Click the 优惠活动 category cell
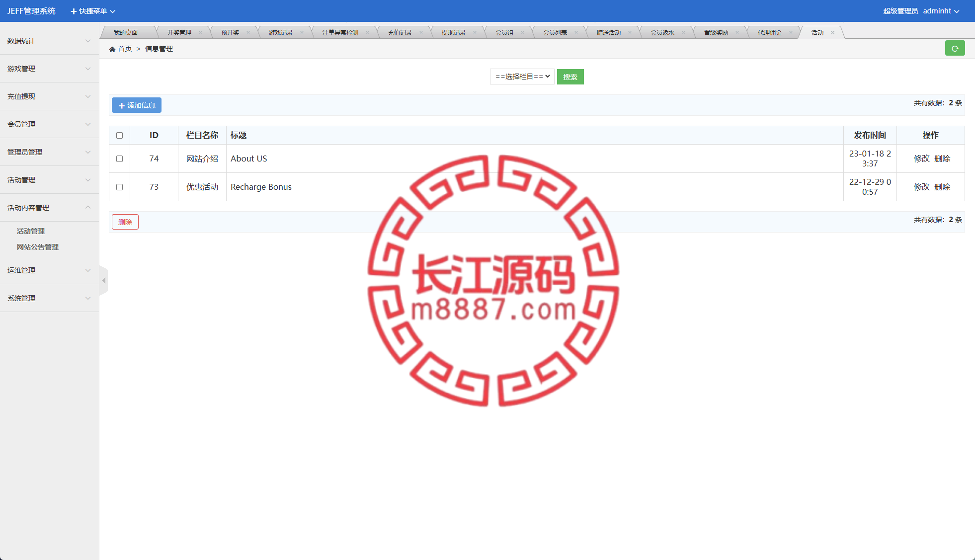Image resolution: width=975 pixels, height=560 pixels. [202, 187]
